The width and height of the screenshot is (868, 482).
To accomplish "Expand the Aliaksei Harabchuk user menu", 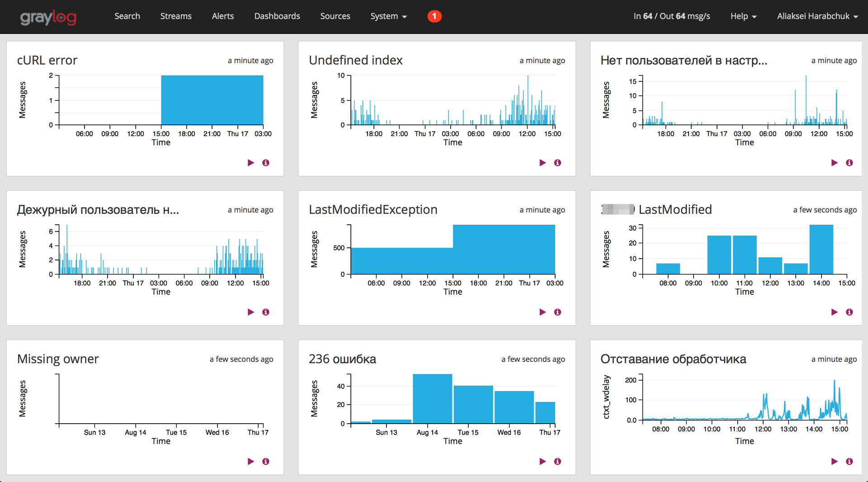I will point(816,16).
